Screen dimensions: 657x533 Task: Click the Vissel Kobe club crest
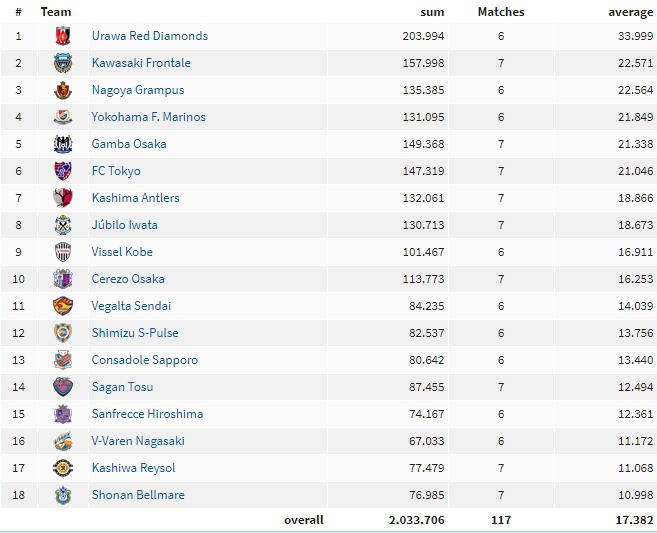pyautogui.click(x=63, y=252)
